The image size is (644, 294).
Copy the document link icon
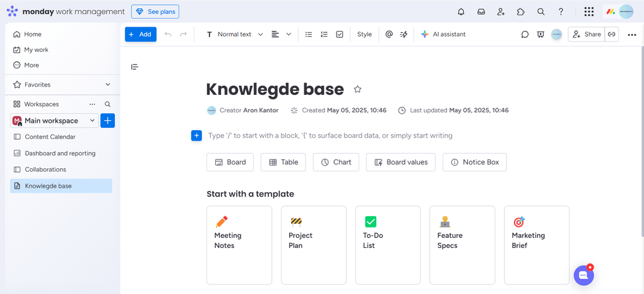click(x=612, y=34)
